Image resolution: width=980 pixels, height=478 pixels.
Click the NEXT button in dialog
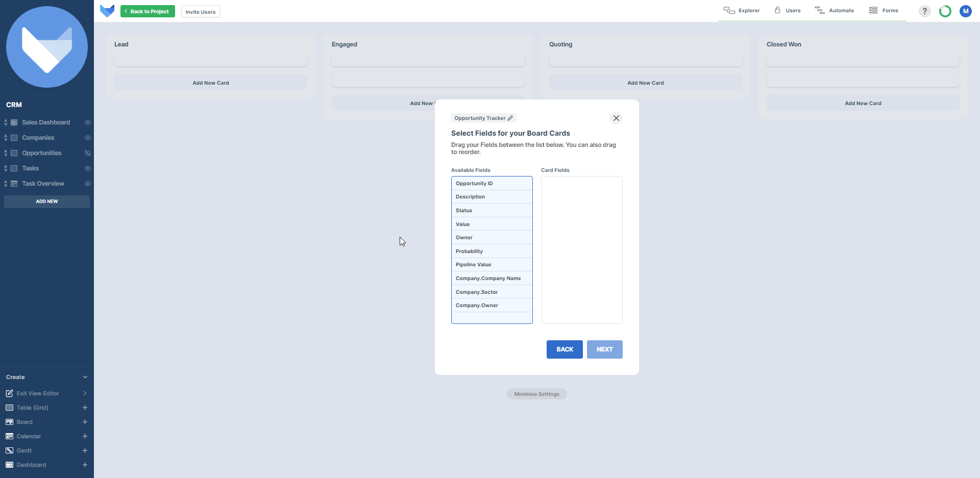tap(605, 349)
